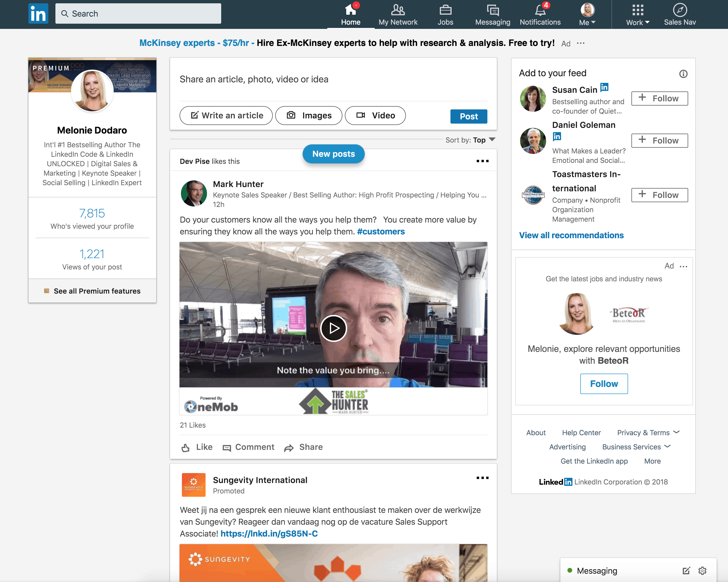Click the #customers hashtag link

(381, 232)
